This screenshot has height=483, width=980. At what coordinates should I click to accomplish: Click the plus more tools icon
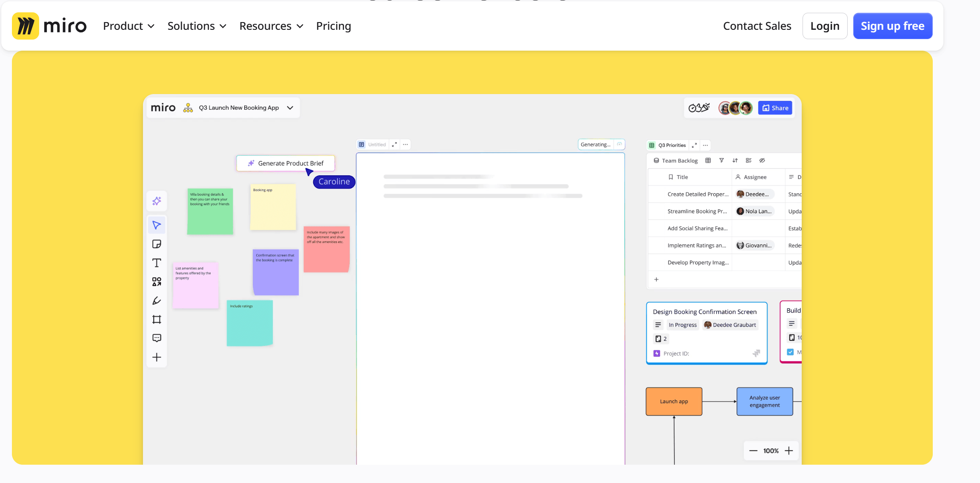click(157, 357)
